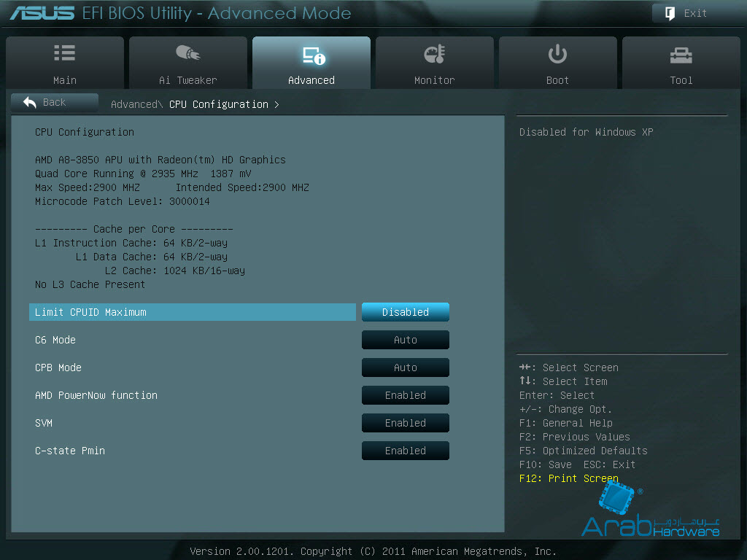Click the Version 2.00.1201 copyright footer

pos(373,551)
